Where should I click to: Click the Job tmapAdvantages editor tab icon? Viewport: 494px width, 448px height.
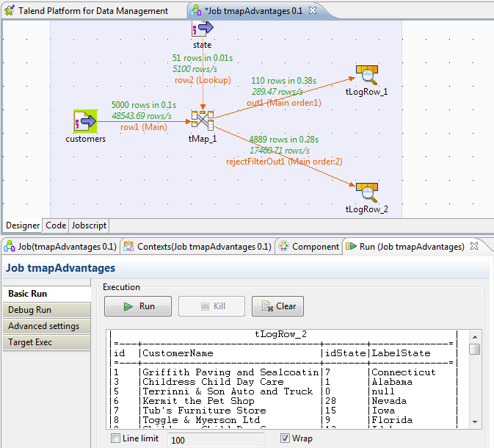tap(196, 10)
